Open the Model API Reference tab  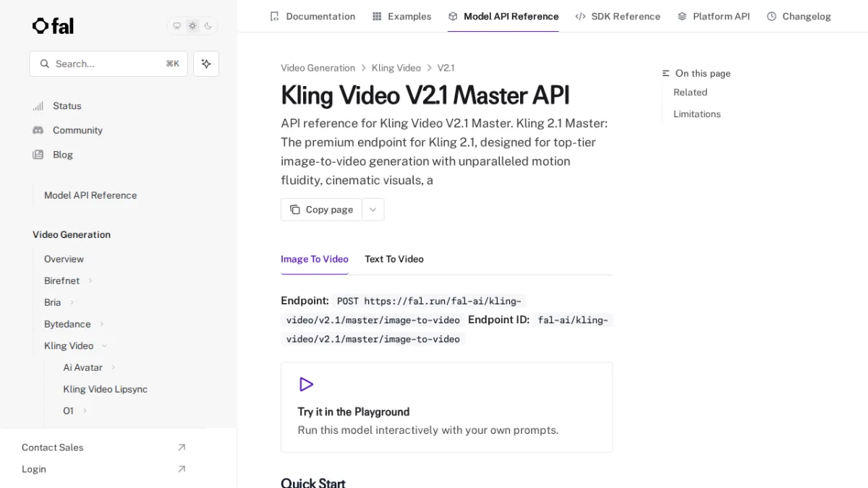click(503, 16)
